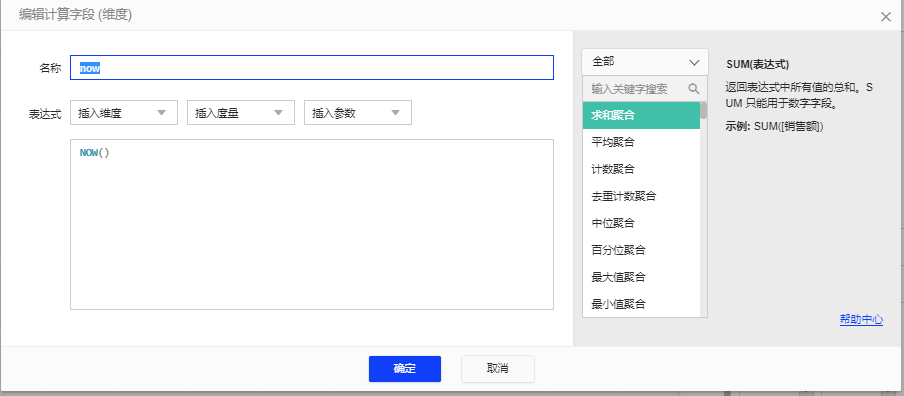Choose 百分位聚合 in function list
Viewport: 904px width, 396px height.
[641, 250]
